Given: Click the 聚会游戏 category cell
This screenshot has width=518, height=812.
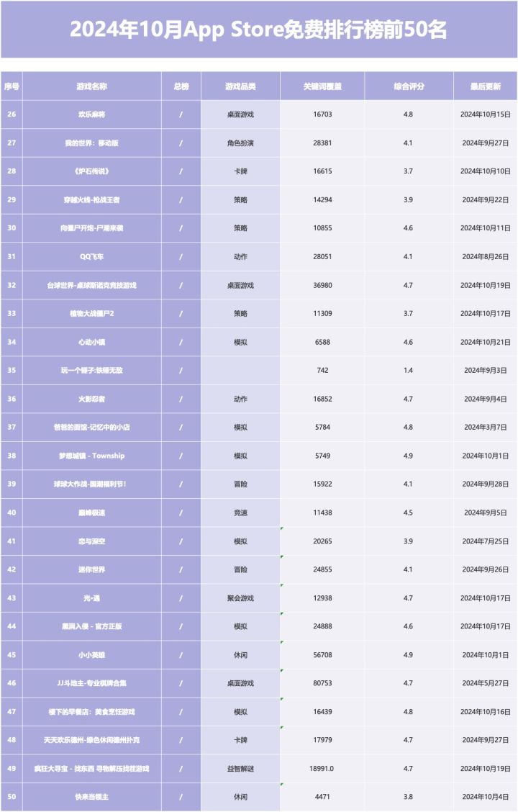Looking at the screenshot, I should point(240,598).
